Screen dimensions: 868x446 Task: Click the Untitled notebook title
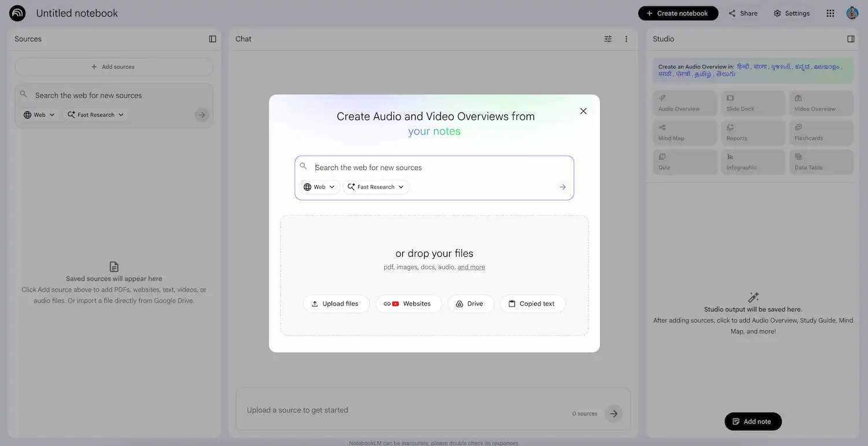(77, 13)
